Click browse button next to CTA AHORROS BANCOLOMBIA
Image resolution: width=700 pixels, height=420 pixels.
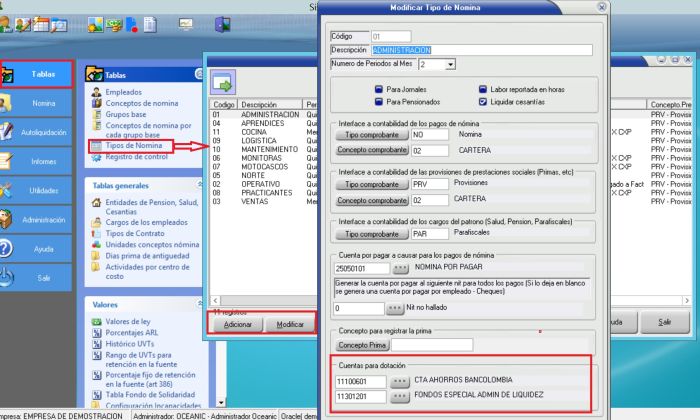coord(399,382)
